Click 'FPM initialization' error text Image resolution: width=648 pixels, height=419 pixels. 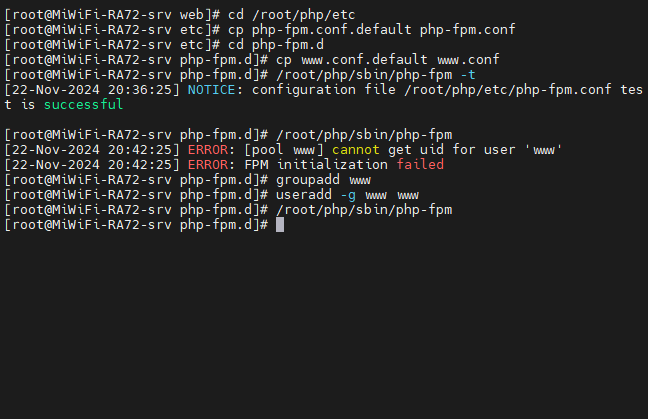point(316,164)
